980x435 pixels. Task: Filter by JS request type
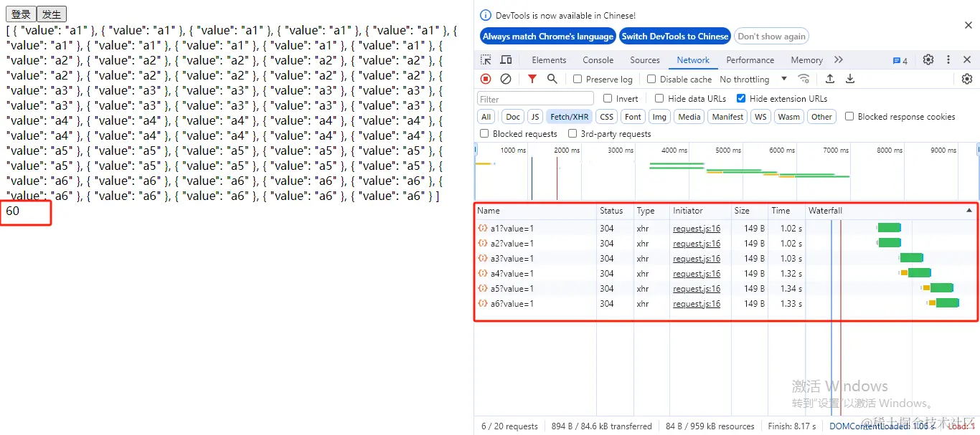click(535, 117)
